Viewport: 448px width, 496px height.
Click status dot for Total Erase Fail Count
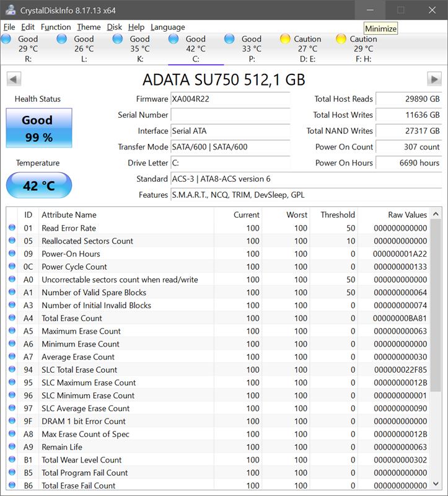[x=12, y=485]
